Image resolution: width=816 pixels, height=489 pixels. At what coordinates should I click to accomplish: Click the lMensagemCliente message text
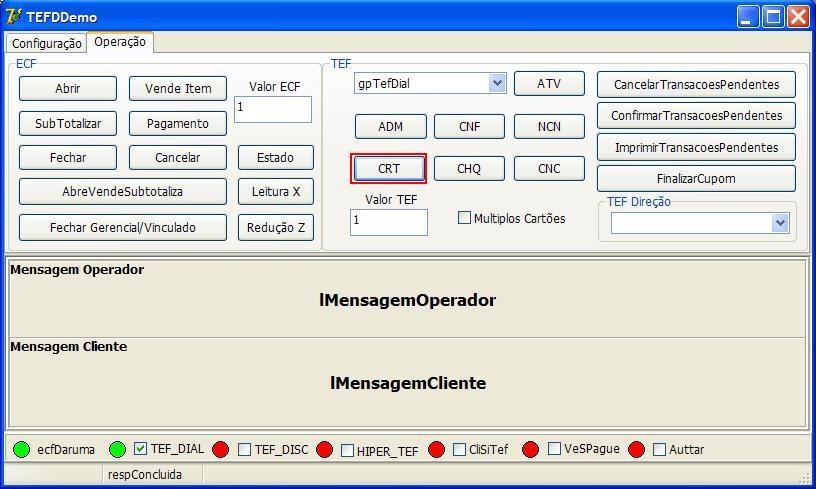(408, 383)
